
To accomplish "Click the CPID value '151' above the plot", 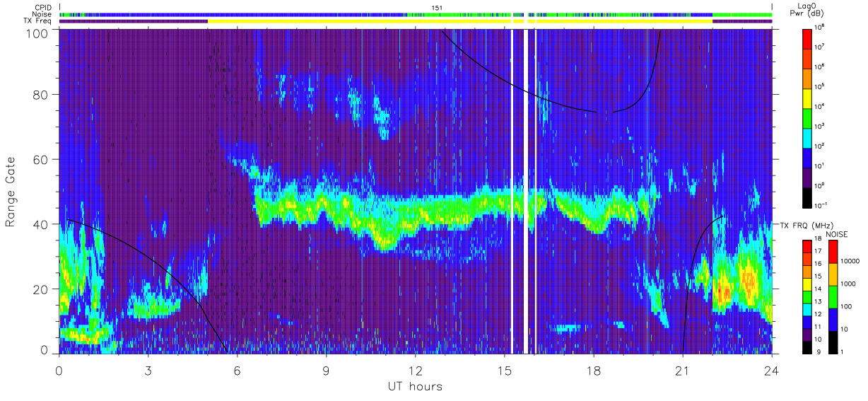I will click(x=438, y=8).
